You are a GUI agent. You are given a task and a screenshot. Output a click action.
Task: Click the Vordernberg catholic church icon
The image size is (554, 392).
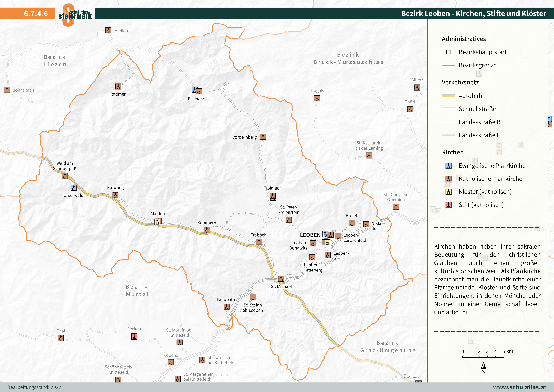(263, 137)
